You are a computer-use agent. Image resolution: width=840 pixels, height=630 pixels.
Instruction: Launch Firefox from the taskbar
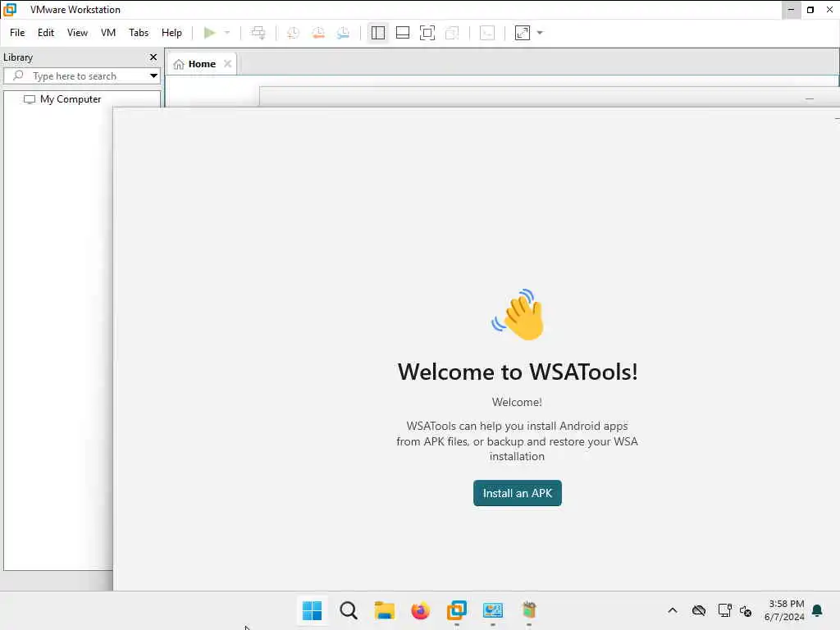[x=421, y=610]
